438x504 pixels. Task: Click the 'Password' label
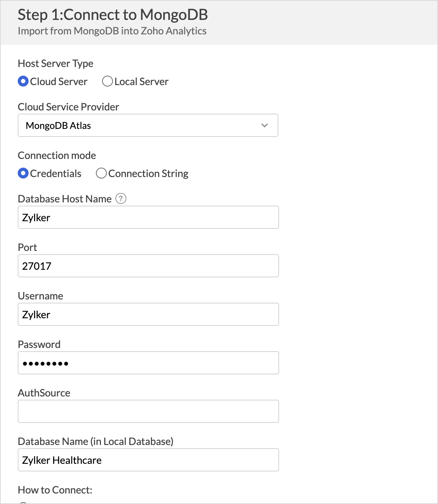point(39,344)
